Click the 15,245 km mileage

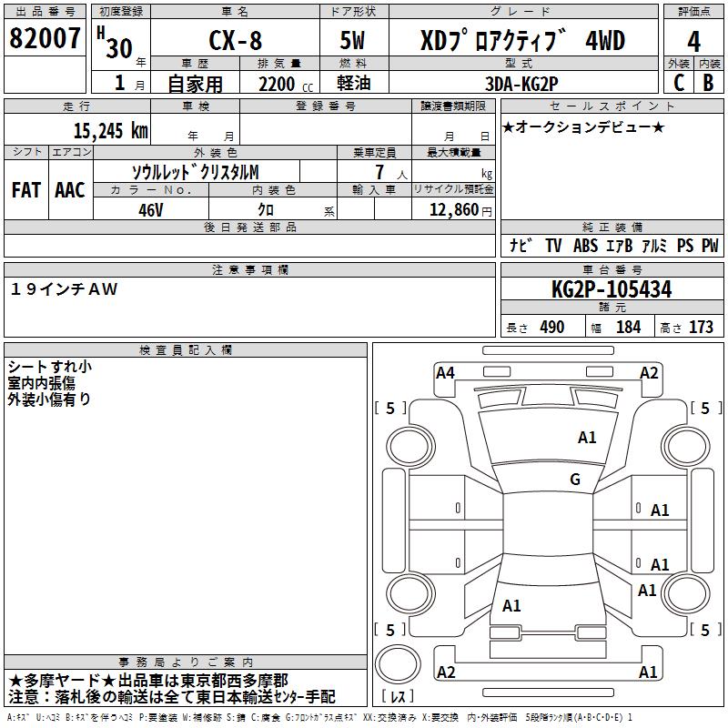(x=110, y=131)
